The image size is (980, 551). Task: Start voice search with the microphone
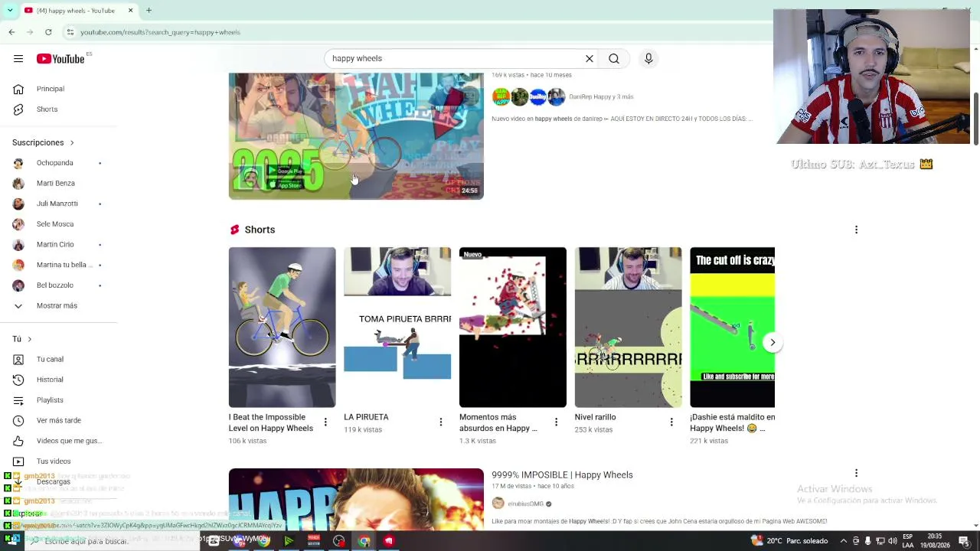point(648,58)
